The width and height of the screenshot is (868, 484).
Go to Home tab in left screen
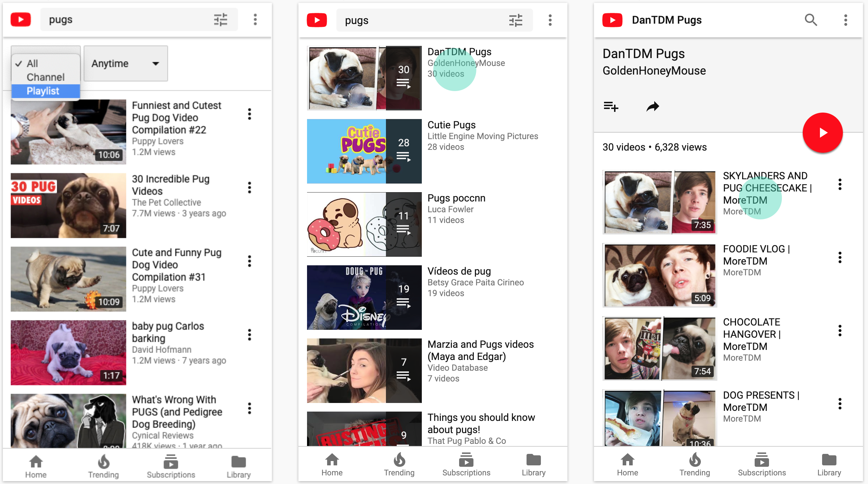[36, 466]
